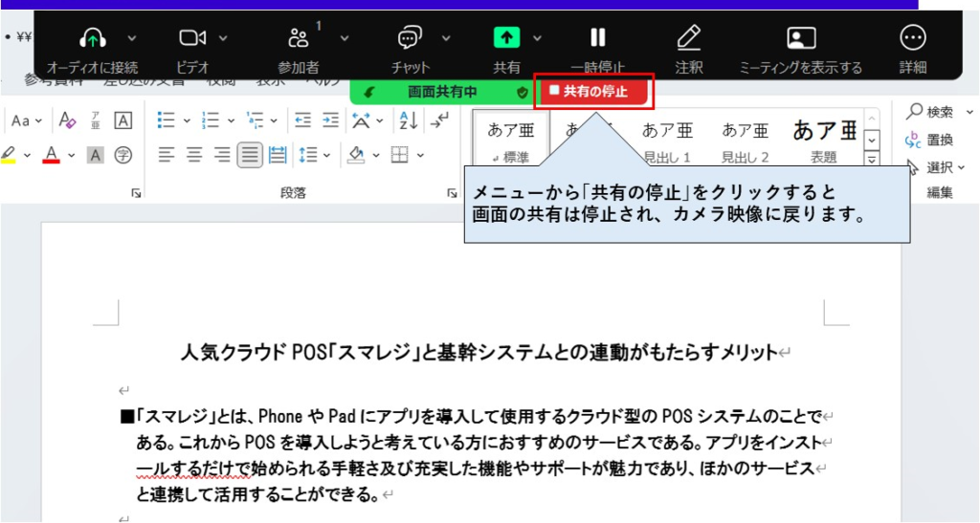Click the decrease indent icon
This screenshot has width=980, height=523.
[x=303, y=120]
